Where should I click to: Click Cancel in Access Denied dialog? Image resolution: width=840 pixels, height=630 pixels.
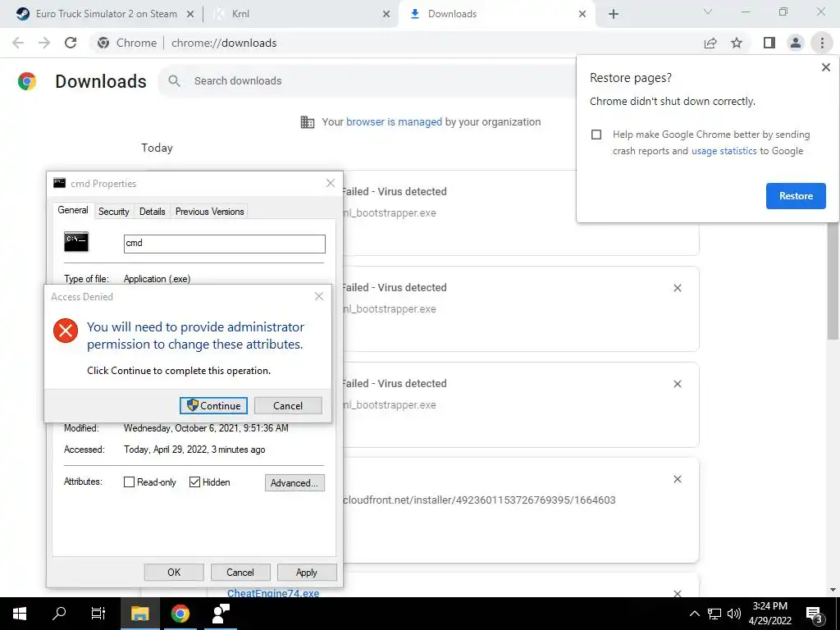pos(288,405)
